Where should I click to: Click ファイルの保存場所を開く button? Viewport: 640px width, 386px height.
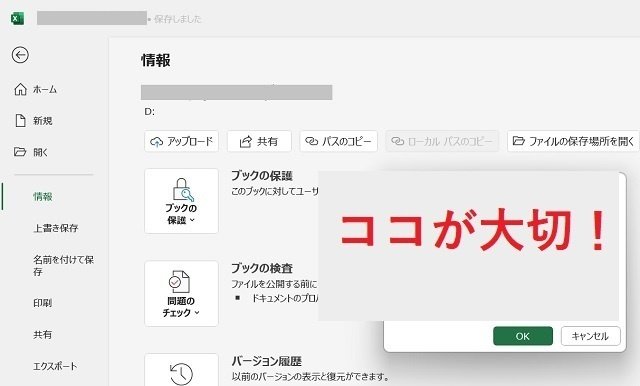click(x=573, y=141)
